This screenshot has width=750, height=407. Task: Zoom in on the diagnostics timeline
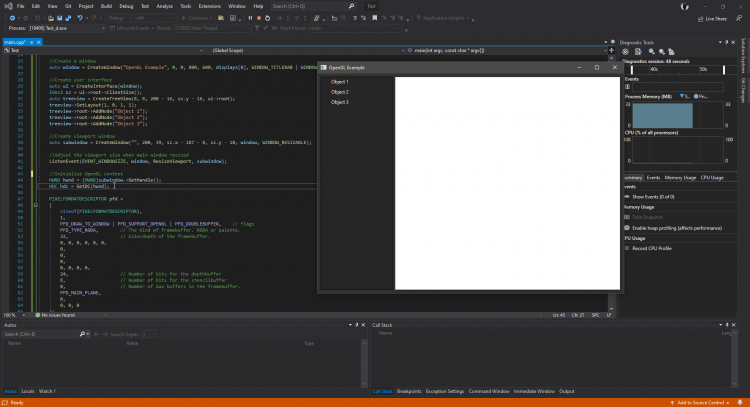(651, 51)
